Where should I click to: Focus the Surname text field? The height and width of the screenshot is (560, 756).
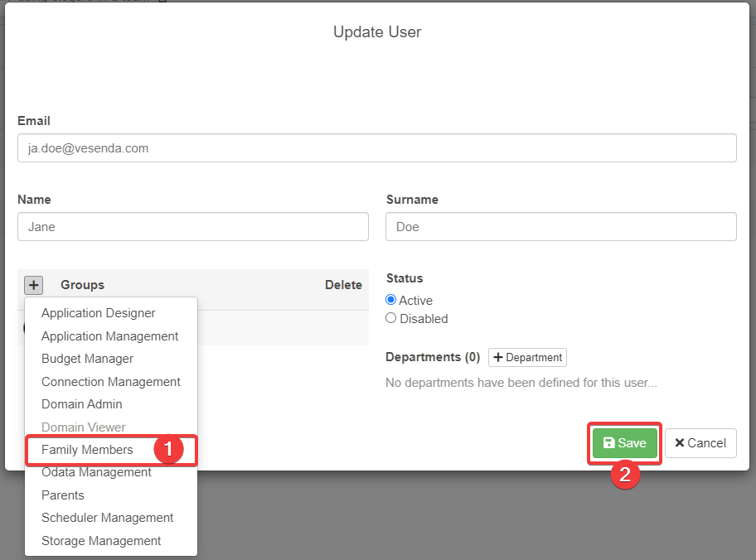click(560, 226)
